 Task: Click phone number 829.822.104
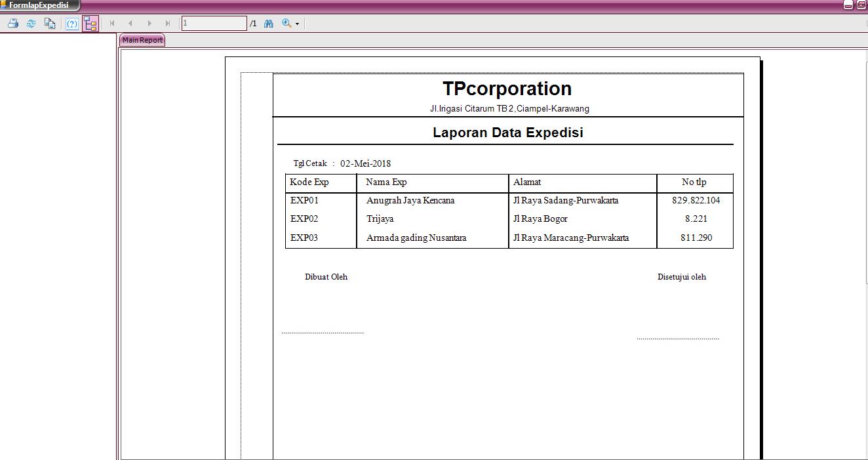pos(696,201)
